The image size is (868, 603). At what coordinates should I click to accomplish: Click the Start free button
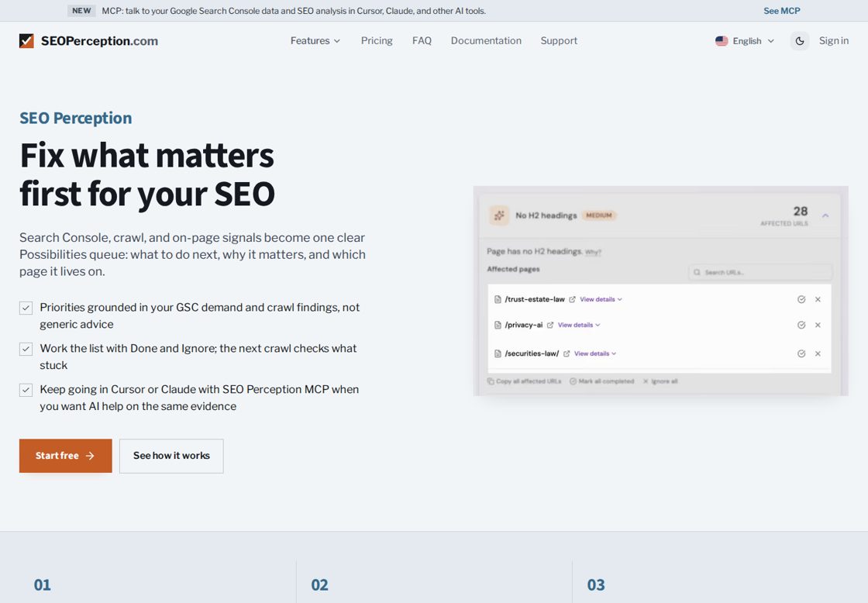click(x=65, y=456)
